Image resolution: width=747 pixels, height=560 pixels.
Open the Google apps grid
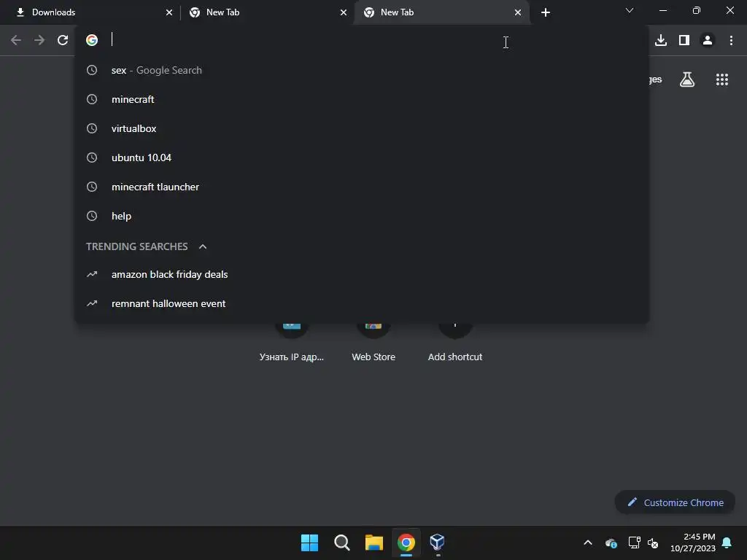pos(722,79)
